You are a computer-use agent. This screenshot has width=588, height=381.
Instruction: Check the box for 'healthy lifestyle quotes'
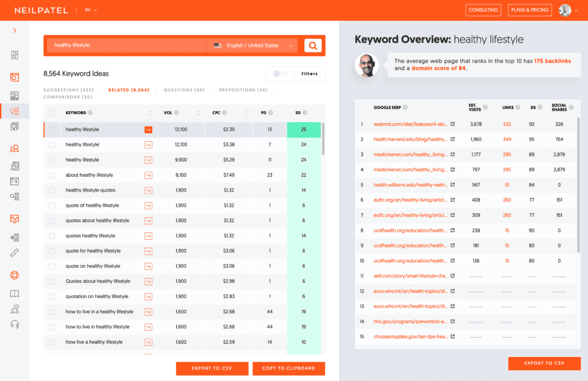(52, 190)
